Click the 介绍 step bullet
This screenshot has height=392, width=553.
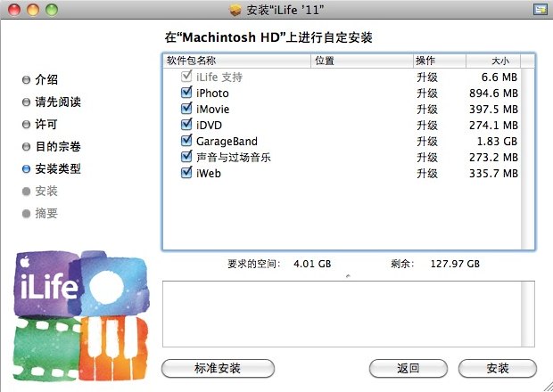click(26, 80)
